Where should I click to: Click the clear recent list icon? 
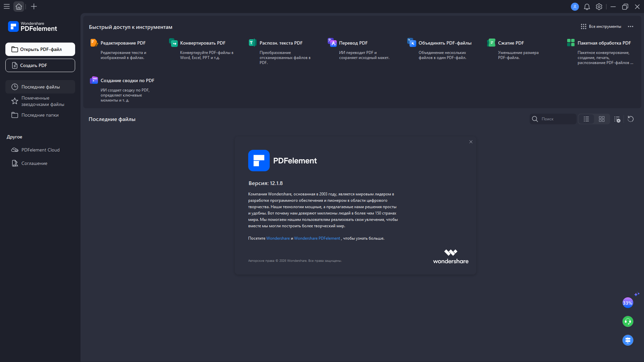617,119
